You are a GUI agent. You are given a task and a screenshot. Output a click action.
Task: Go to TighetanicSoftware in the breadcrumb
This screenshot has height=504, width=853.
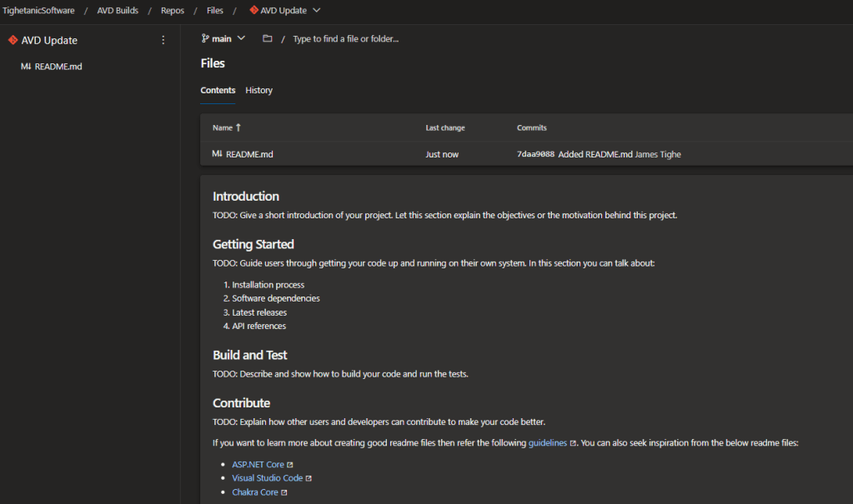coord(38,11)
